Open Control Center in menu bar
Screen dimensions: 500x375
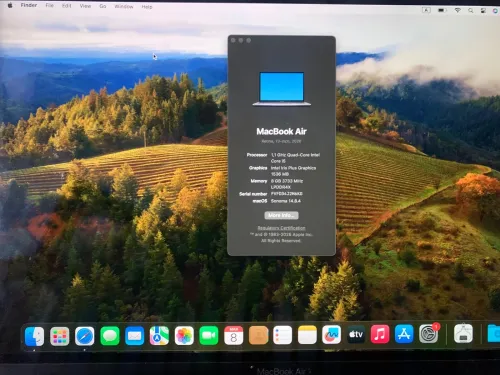(x=483, y=11)
